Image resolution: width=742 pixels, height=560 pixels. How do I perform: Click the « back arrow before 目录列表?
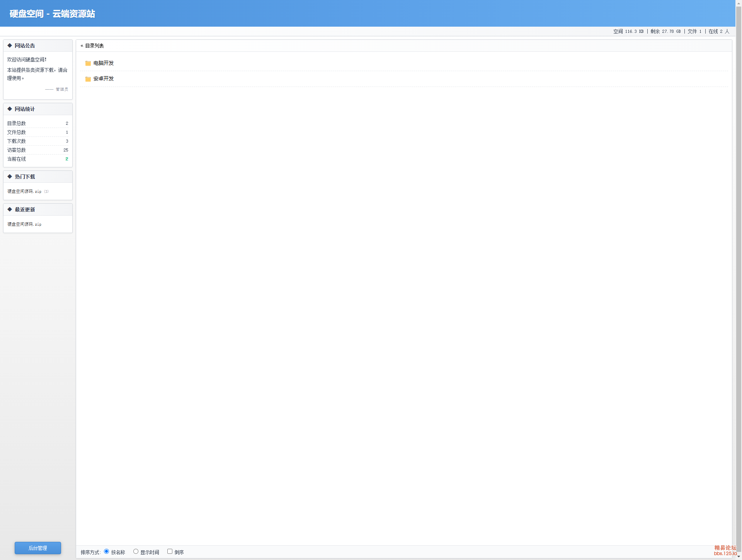click(x=82, y=46)
